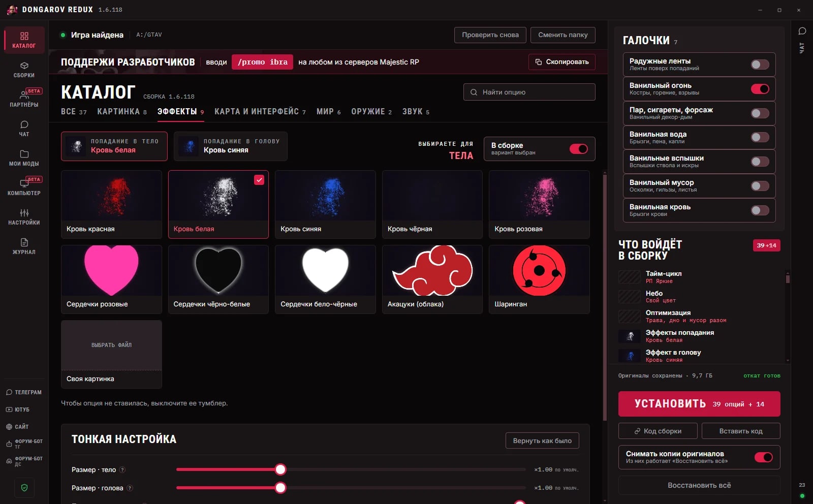Disable Ванильный огонь switch

point(760,89)
